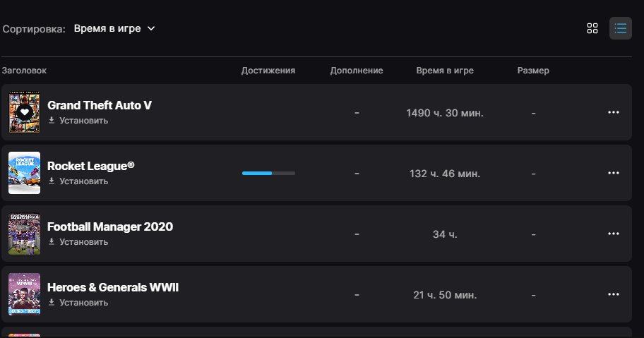Click download icon under Grand Theft Auto V

point(52,120)
